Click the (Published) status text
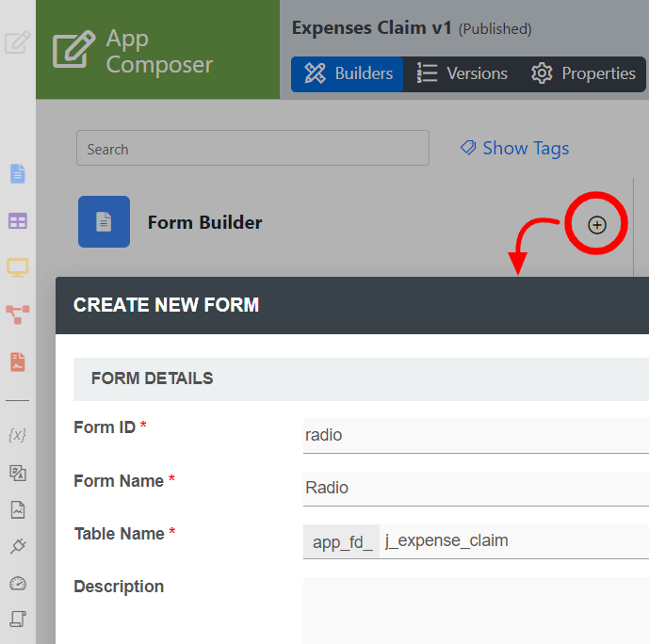 (x=495, y=29)
